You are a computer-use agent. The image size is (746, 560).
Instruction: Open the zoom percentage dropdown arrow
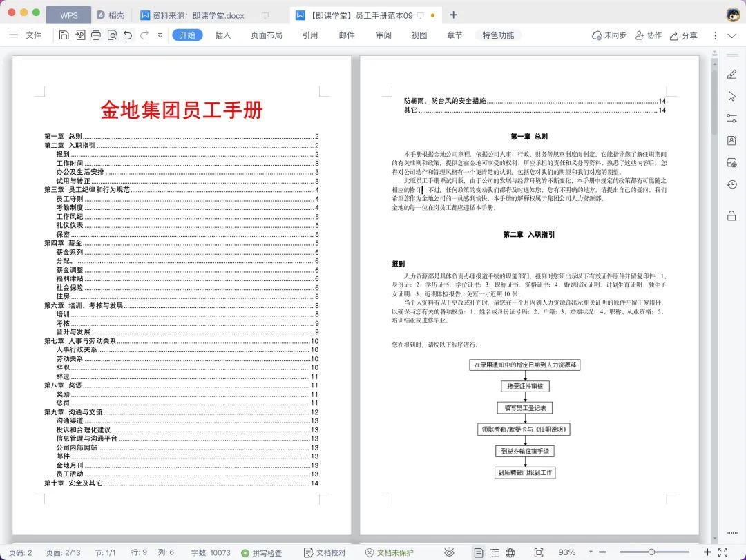tap(591, 552)
